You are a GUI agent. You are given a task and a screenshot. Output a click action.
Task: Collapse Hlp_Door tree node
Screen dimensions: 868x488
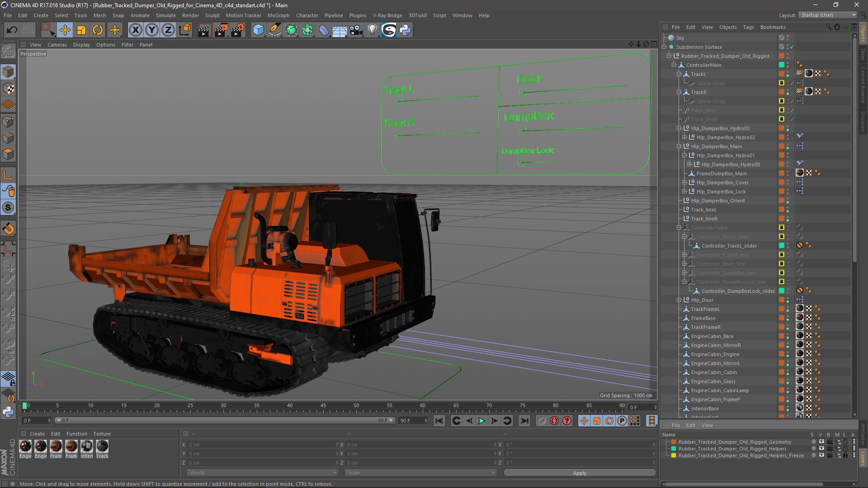[679, 300]
